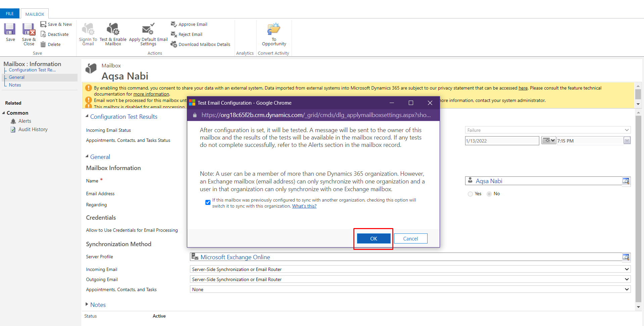Viewport: 644px width, 326px height.
Task: Click the Delete trash icon
Action: (43, 44)
